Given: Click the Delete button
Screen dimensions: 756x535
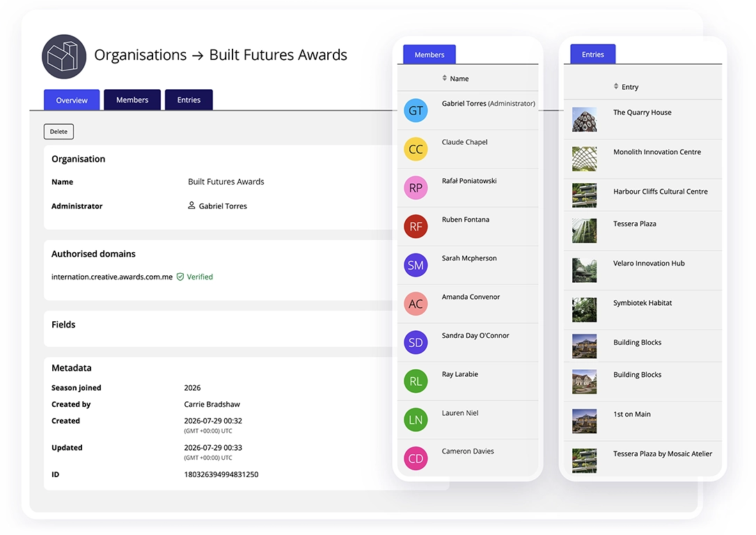Looking at the screenshot, I should pos(58,132).
